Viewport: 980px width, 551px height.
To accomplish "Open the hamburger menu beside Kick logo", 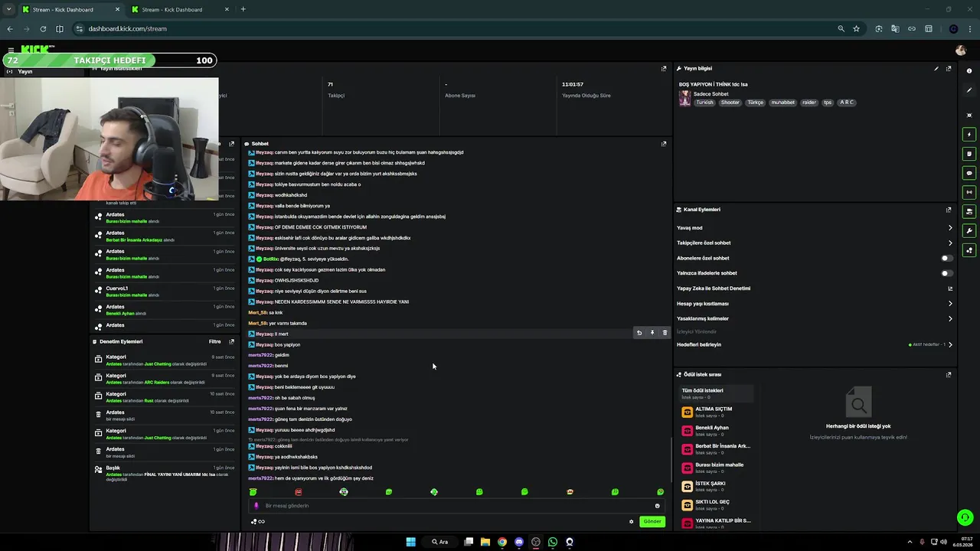I will point(11,51).
